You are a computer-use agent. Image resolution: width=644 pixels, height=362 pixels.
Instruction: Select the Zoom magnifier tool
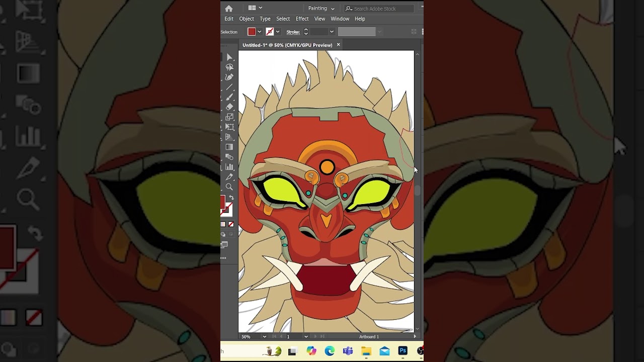(x=229, y=187)
